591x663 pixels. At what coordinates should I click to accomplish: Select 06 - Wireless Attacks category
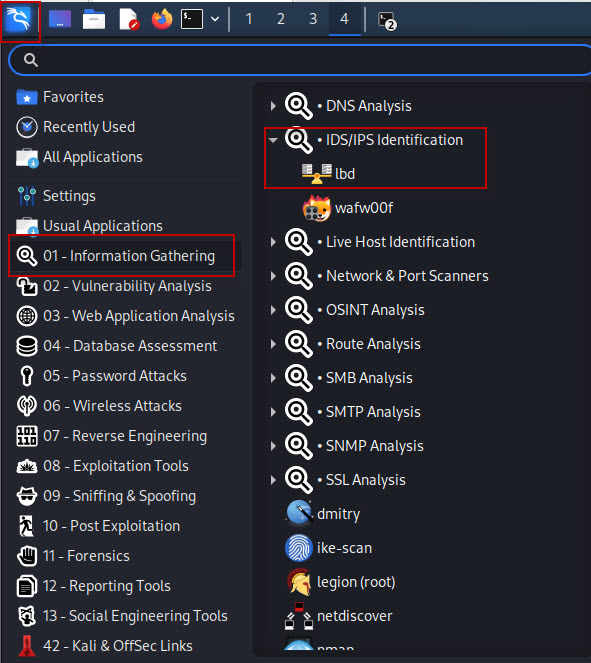pyautogui.click(x=99, y=406)
